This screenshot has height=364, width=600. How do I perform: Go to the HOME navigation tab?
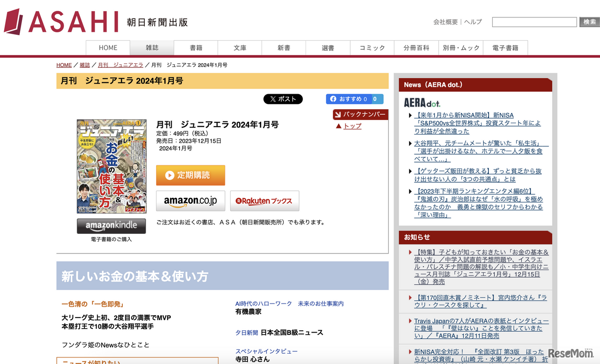tap(108, 48)
